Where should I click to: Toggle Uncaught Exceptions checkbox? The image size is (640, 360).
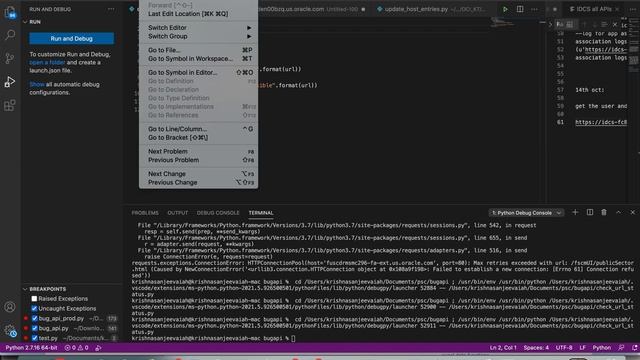pyautogui.click(x=34, y=309)
